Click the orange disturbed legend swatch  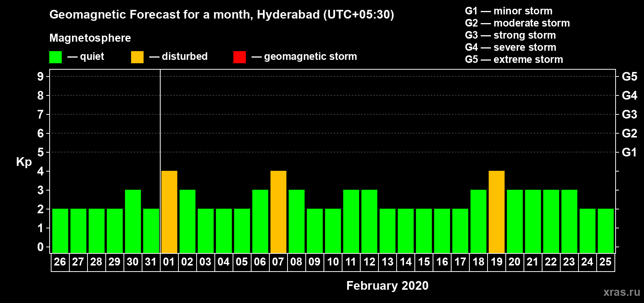click(137, 57)
